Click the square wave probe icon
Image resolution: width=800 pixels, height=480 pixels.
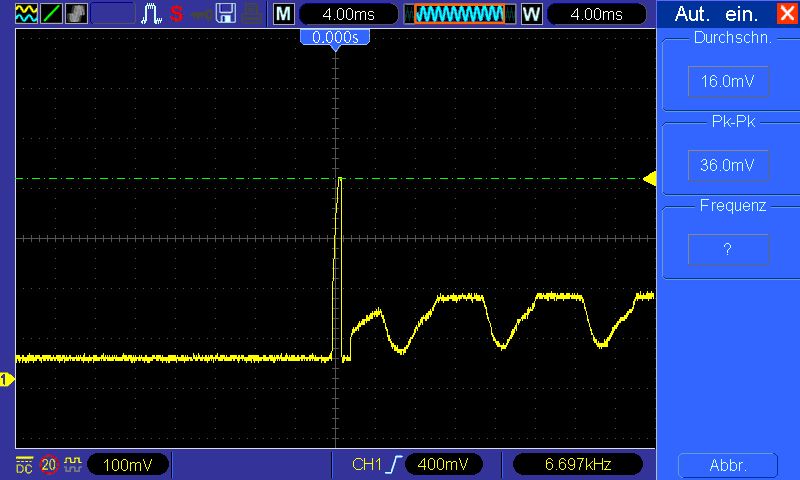pos(73,464)
